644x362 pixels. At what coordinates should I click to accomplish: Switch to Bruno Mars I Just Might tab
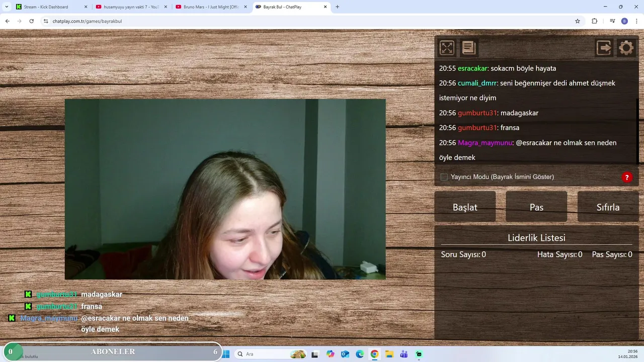point(210,7)
